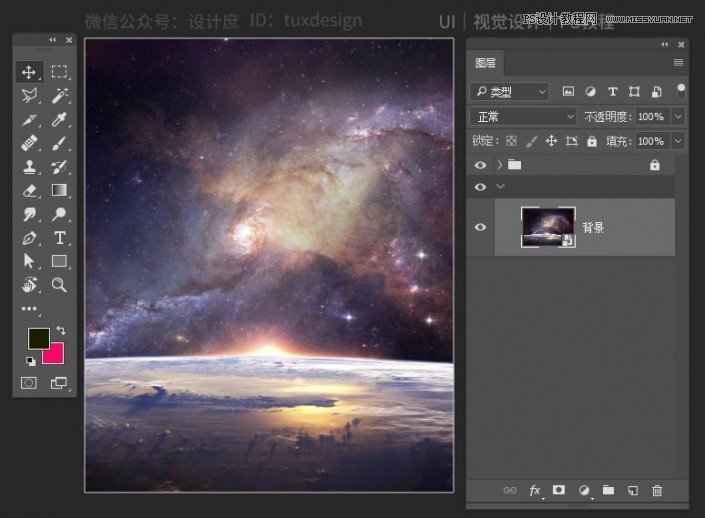Collapse the expanded unnamed group
The image size is (705, 518).
point(500,187)
